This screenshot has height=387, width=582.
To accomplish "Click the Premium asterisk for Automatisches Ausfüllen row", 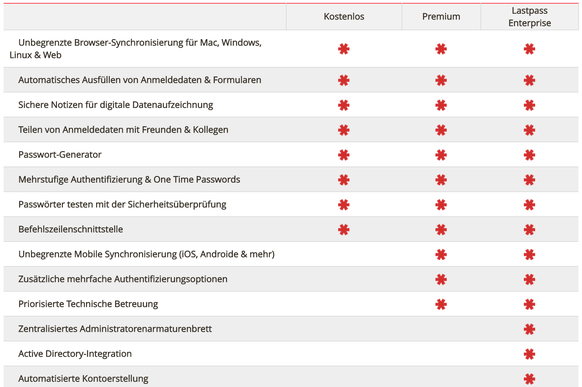I will pyautogui.click(x=441, y=80).
